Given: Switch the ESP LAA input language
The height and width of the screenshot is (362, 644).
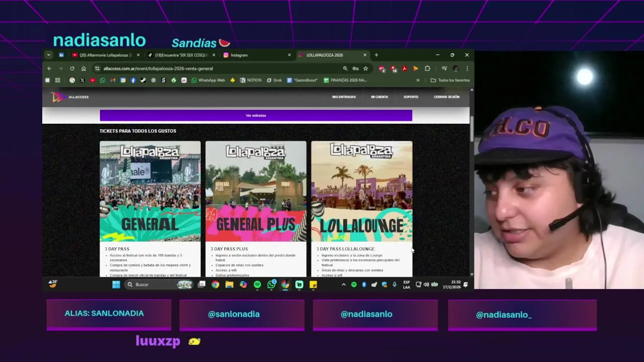Looking at the screenshot, I should coord(407,285).
